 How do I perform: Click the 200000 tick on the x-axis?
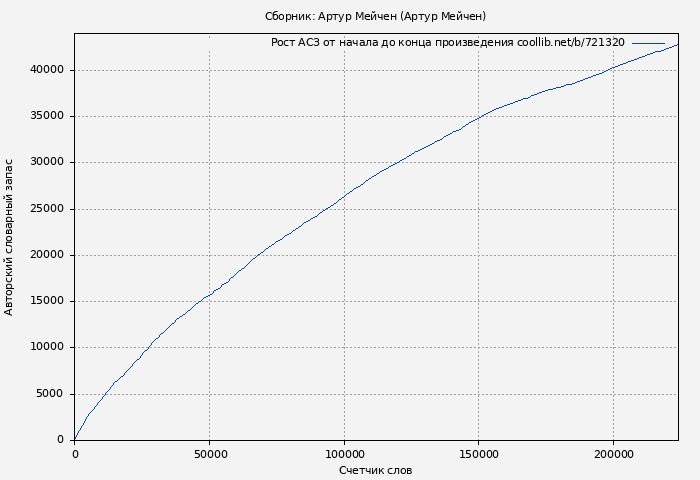613,454
